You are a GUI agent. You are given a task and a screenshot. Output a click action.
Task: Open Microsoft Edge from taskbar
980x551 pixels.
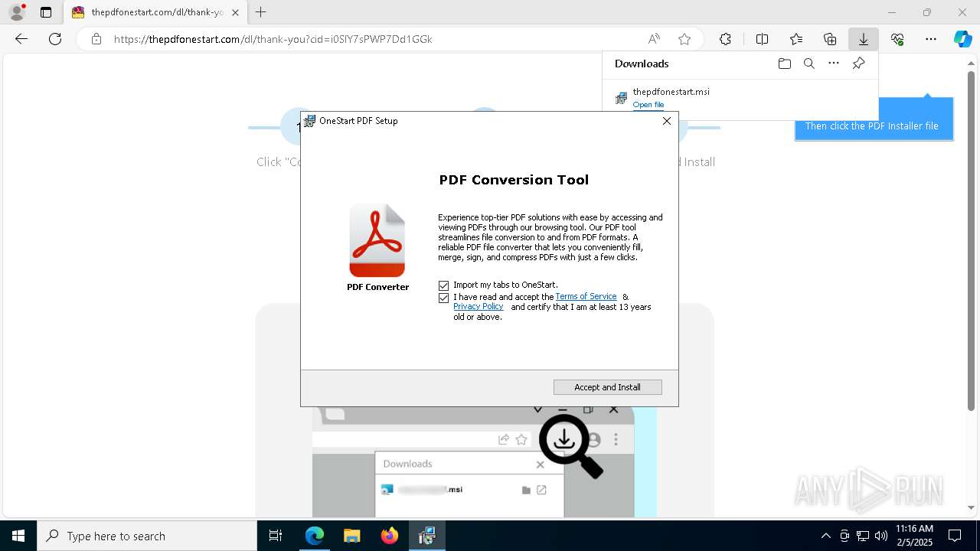(x=315, y=536)
